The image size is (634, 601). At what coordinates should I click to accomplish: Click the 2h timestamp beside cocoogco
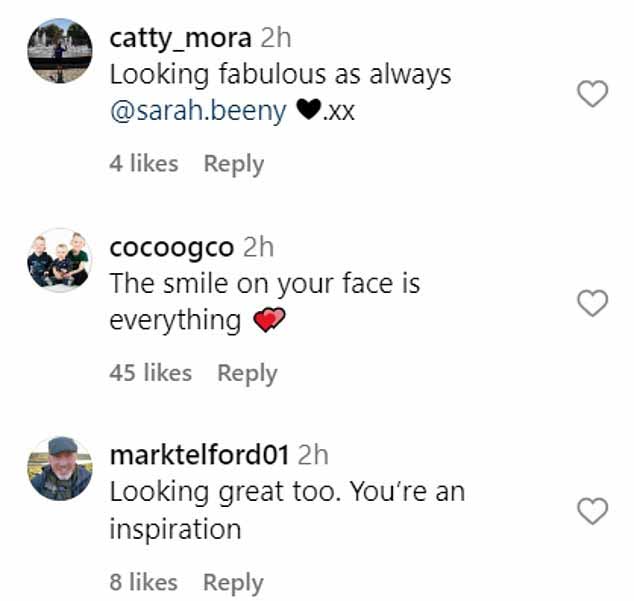pos(258,247)
